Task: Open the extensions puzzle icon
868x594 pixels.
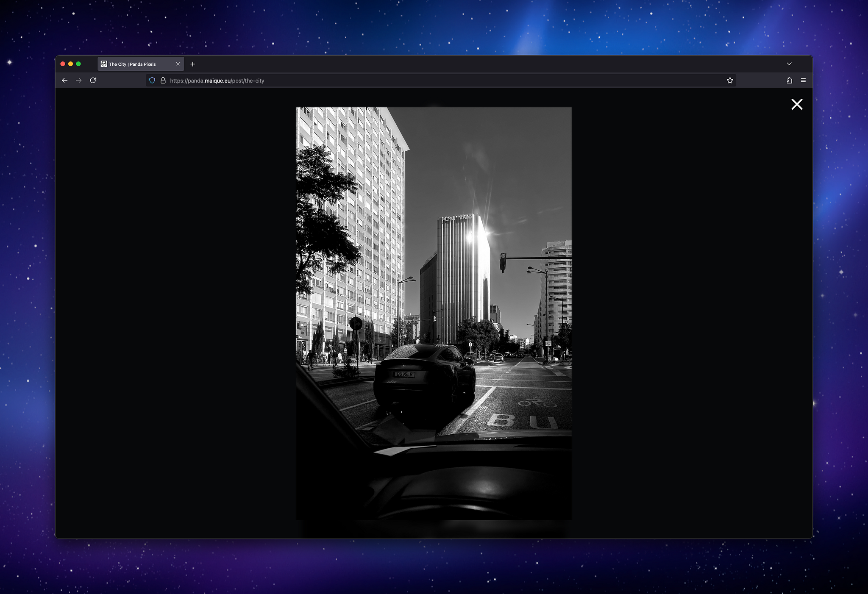Action: [x=789, y=80]
